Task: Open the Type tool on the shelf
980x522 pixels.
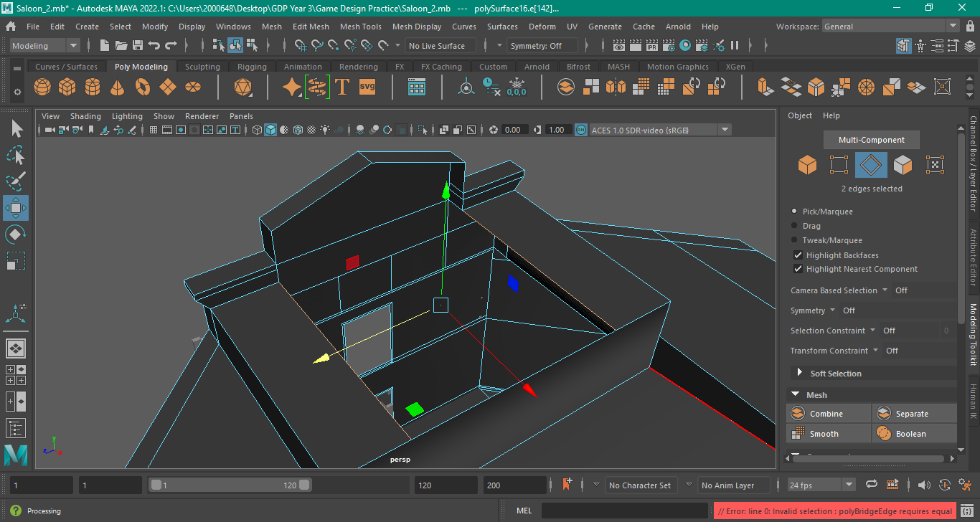Action: pyautogui.click(x=342, y=86)
